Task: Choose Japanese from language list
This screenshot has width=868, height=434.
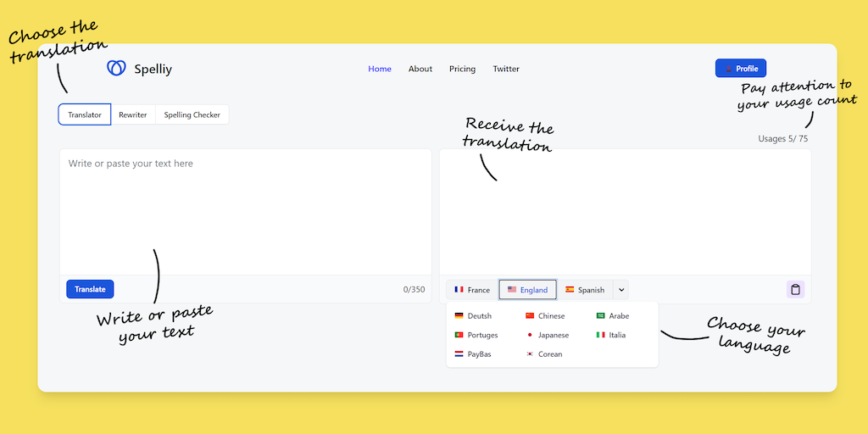Action: coord(547,335)
